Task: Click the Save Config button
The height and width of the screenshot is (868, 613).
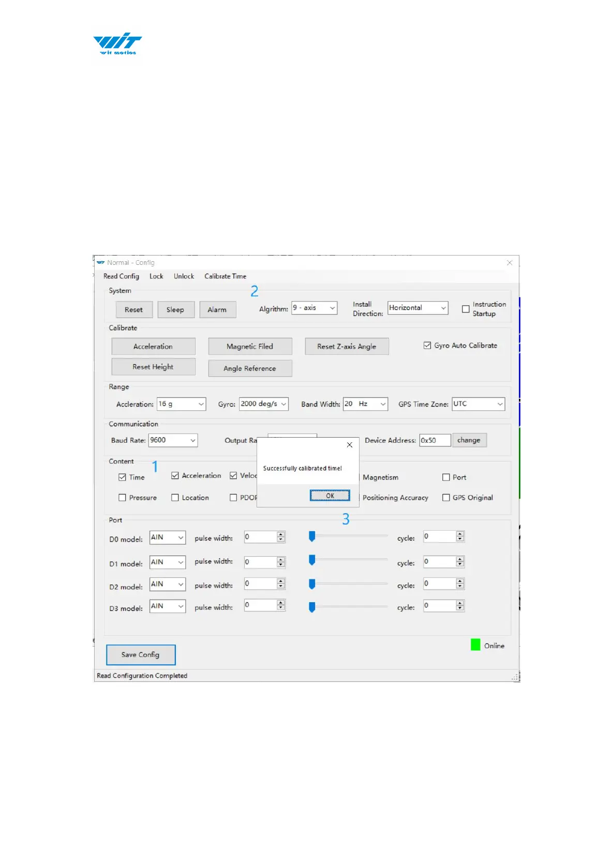Action: 141,655
